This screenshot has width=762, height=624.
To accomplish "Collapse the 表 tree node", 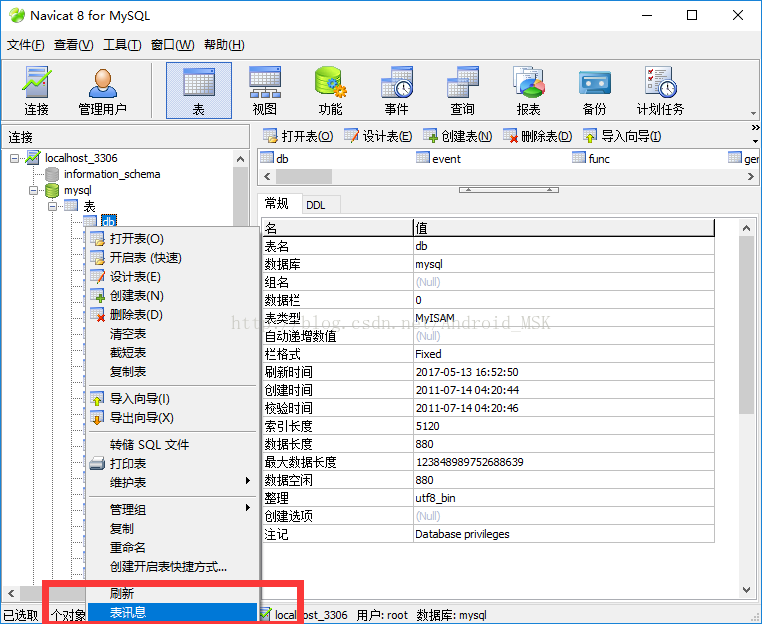I will (52, 206).
